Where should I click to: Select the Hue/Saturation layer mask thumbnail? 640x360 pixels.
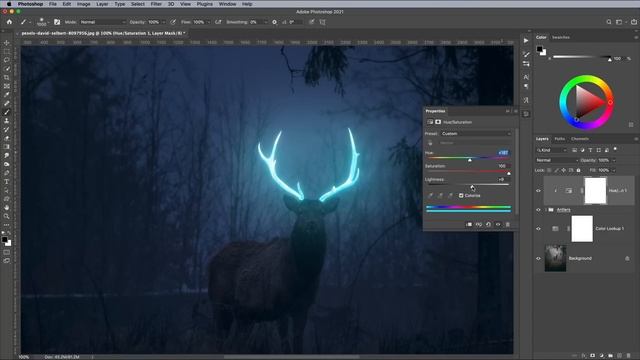tap(596, 191)
